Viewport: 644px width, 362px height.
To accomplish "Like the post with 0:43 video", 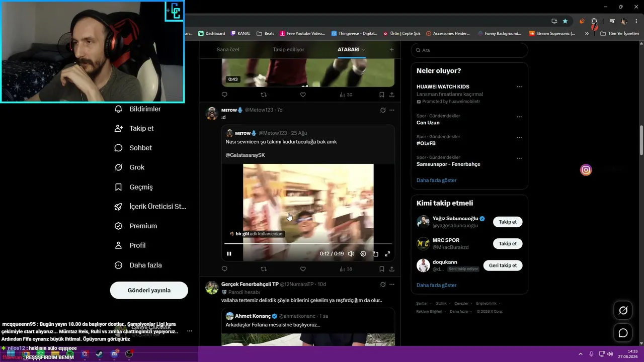I will [303, 95].
